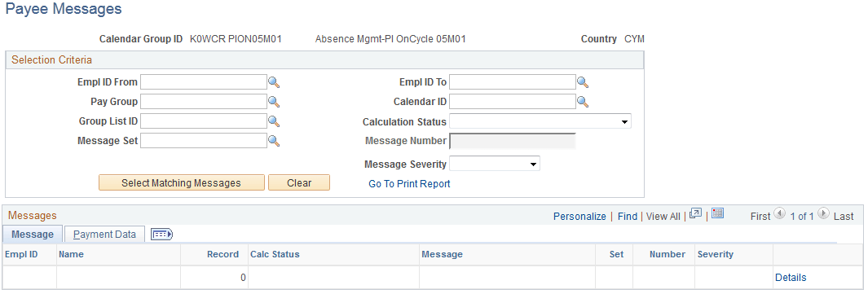Sort by Record column header
This screenshot has height=294, width=868.
coord(223,254)
